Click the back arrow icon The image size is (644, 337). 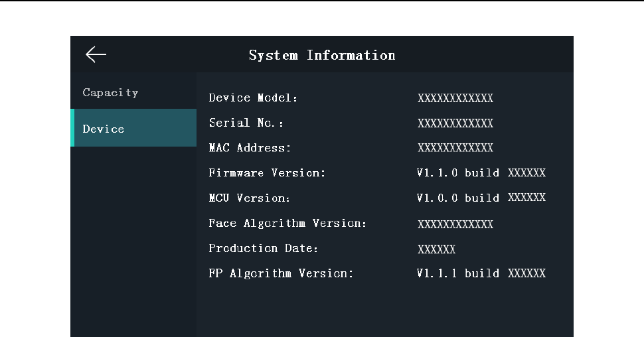[x=96, y=55]
